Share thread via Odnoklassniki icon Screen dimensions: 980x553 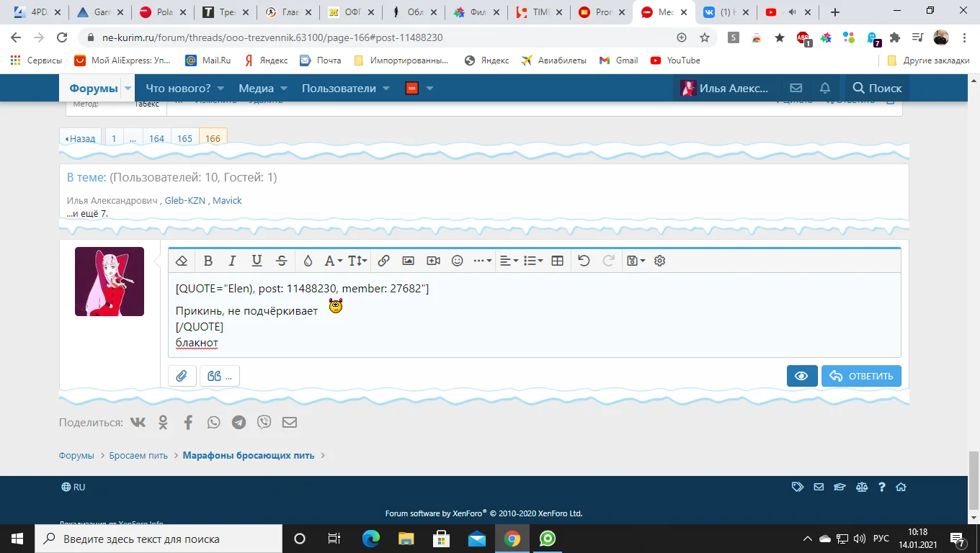163,423
